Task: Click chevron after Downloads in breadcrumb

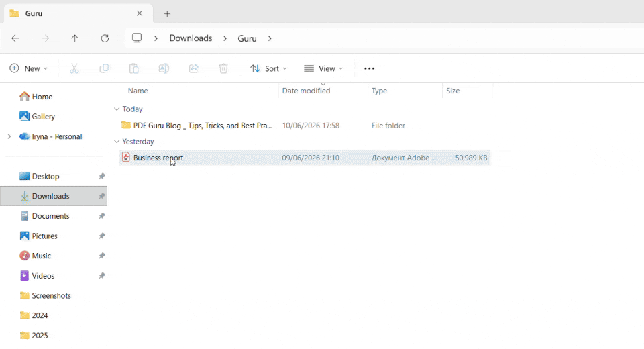Action: [x=225, y=38]
